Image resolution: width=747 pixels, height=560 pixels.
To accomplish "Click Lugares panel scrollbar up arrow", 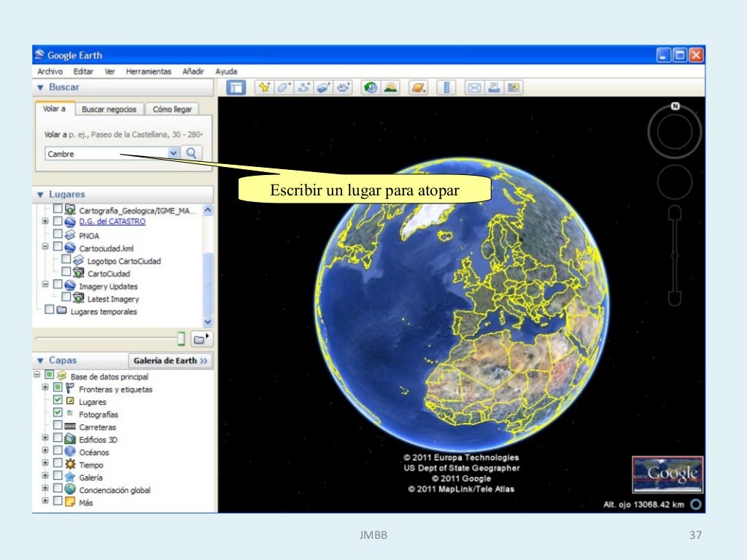I will point(208,210).
